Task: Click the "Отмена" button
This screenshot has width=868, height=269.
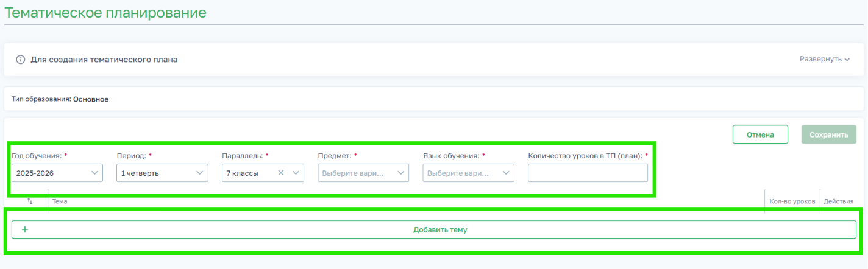Action: (760, 134)
